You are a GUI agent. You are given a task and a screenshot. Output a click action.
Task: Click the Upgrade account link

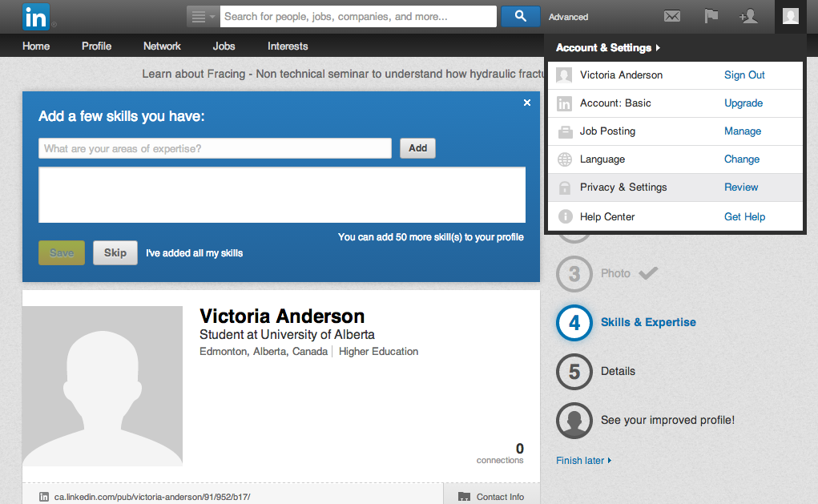pyautogui.click(x=743, y=103)
